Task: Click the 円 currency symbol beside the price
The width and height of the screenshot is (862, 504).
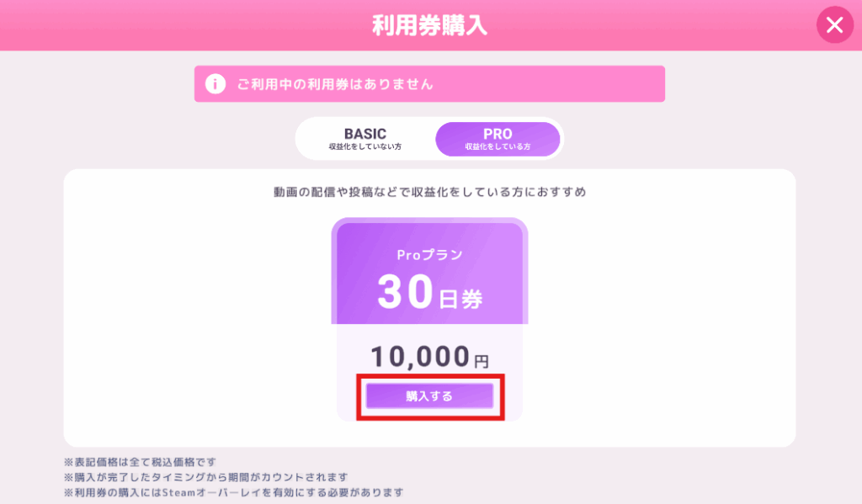Action: pyautogui.click(x=481, y=362)
